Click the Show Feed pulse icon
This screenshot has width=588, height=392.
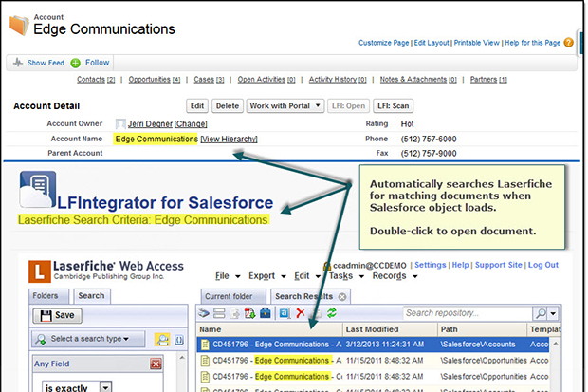click(18, 63)
